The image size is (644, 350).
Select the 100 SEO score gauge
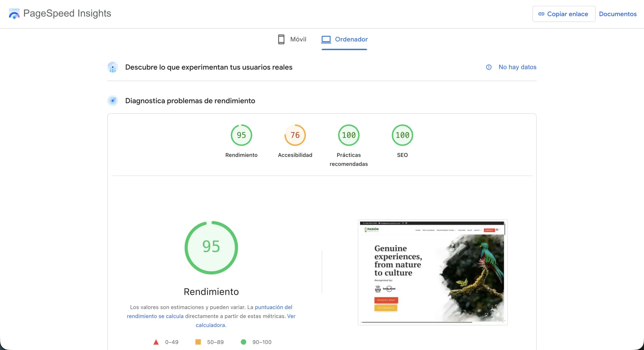tap(402, 135)
